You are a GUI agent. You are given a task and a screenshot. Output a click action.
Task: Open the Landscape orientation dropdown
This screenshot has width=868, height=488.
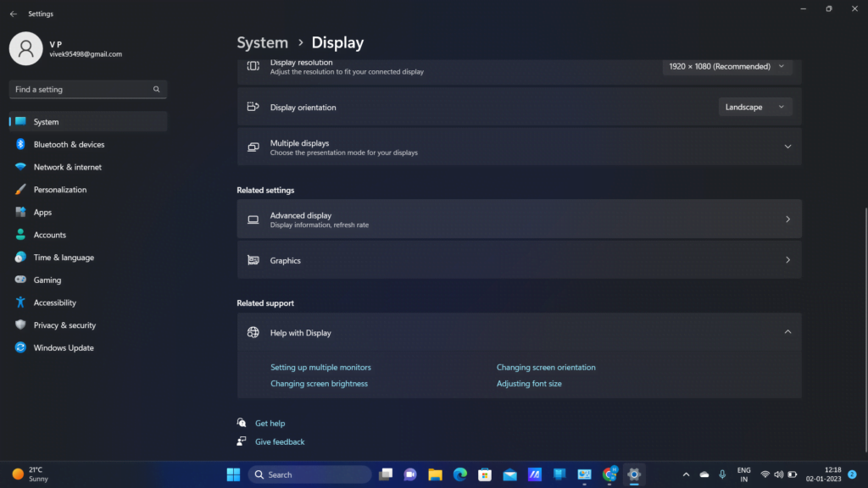click(755, 108)
